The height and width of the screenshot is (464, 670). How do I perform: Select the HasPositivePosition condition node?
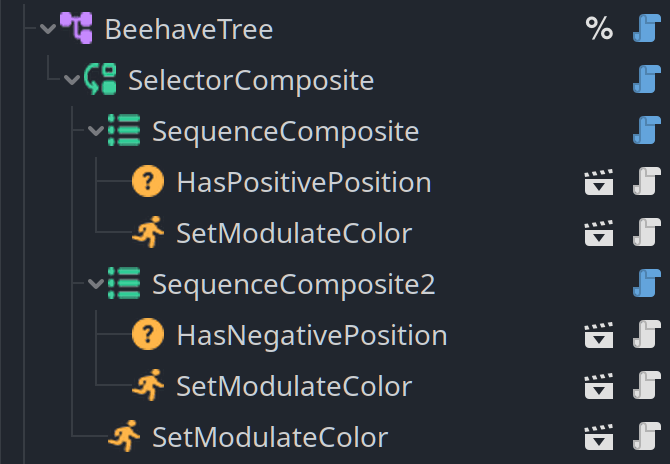[x=304, y=182]
